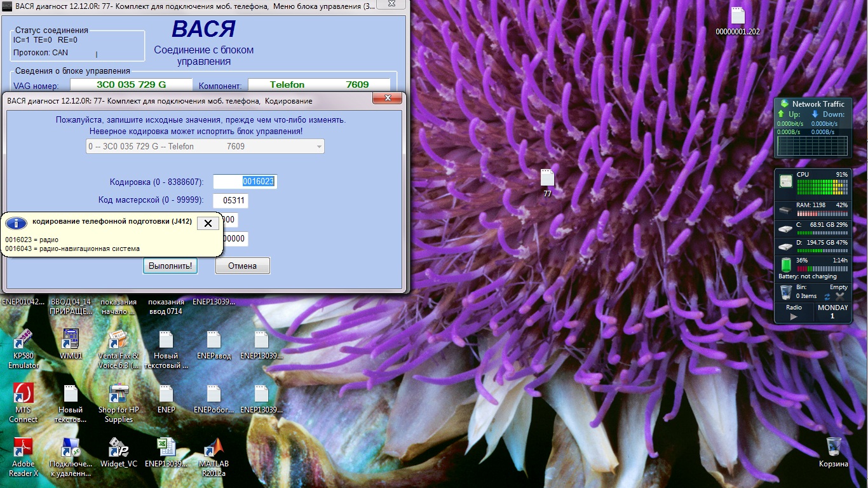Dismiss the J412 coding hint popup

(x=208, y=223)
